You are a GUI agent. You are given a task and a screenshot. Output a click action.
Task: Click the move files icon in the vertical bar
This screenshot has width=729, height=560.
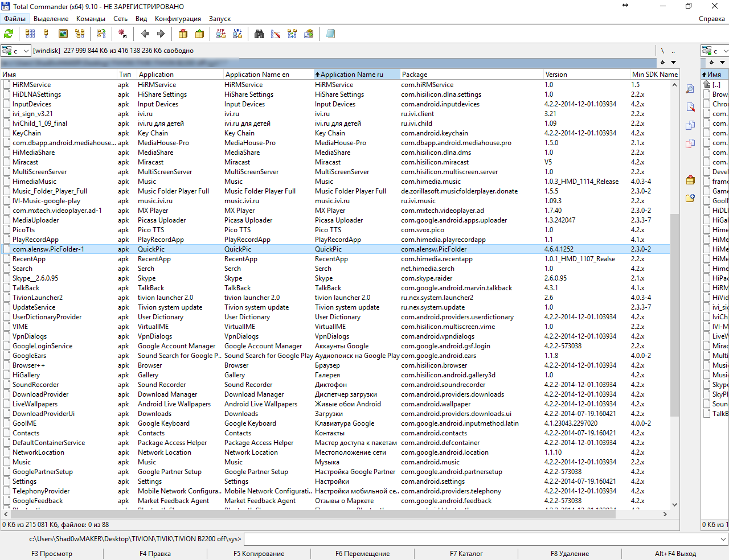click(x=690, y=143)
